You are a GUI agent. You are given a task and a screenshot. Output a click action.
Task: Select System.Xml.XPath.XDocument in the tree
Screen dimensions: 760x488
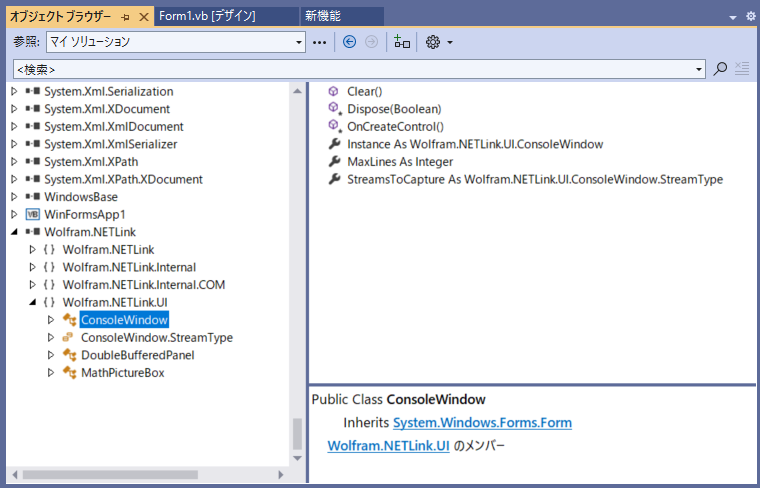(x=123, y=179)
